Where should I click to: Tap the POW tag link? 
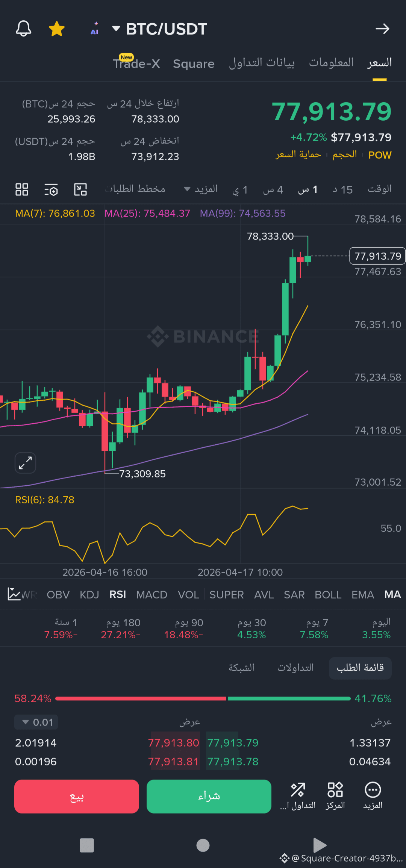pyautogui.click(x=380, y=155)
